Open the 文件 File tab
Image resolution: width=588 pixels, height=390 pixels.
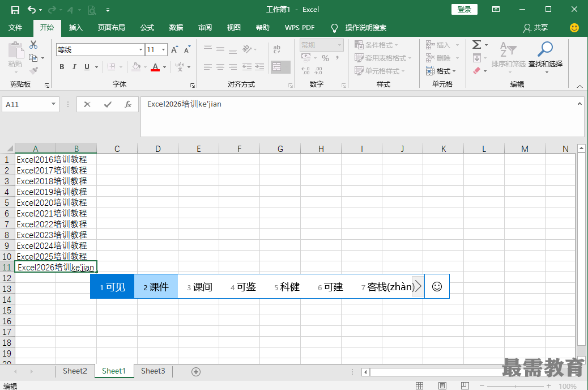point(15,27)
